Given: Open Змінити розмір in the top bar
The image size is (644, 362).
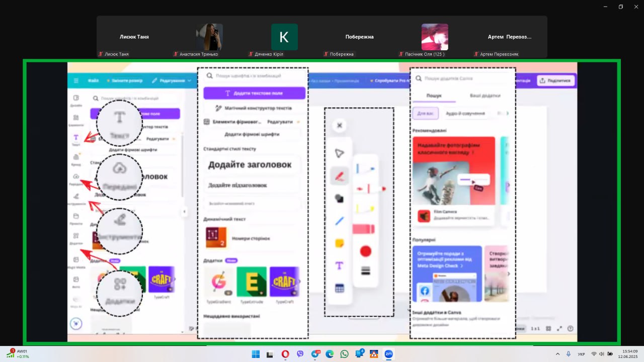Looking at the screenshot, I should click(x=124, y=80).
